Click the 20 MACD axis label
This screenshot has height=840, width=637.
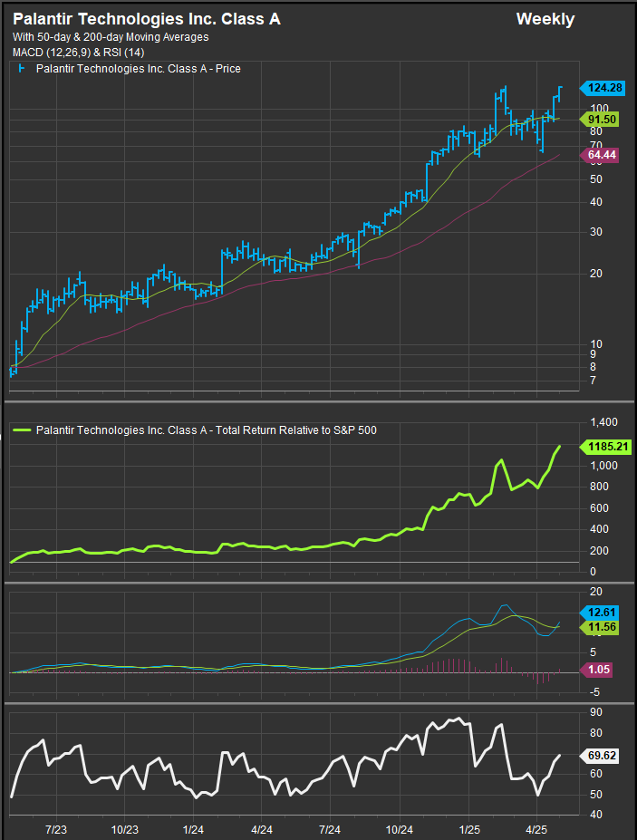pyautogui.click(x=595, y=592)
